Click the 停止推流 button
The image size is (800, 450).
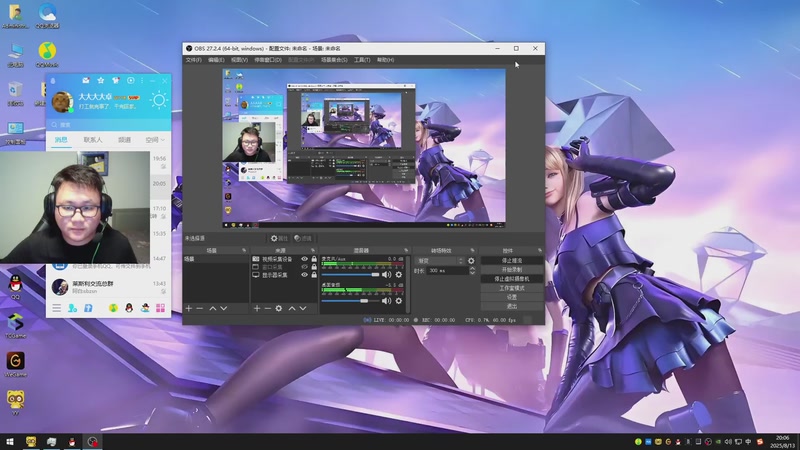[x=512, y=260]
